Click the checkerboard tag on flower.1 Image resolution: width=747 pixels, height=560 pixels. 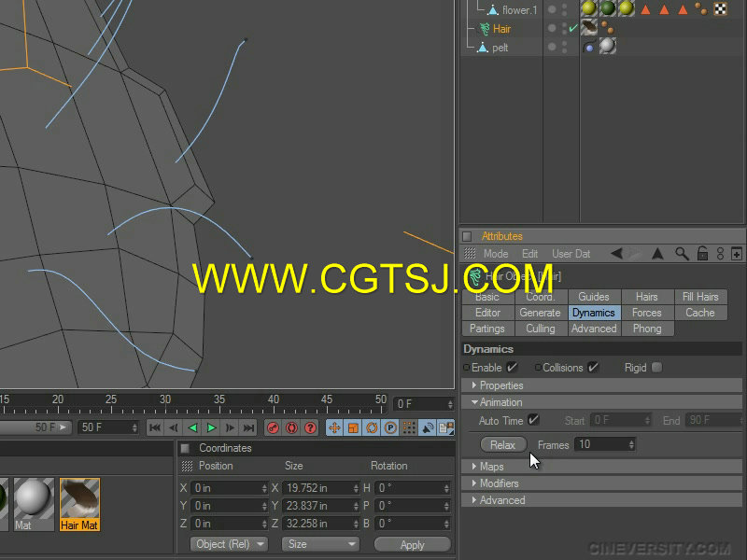(x=720, y=8)
